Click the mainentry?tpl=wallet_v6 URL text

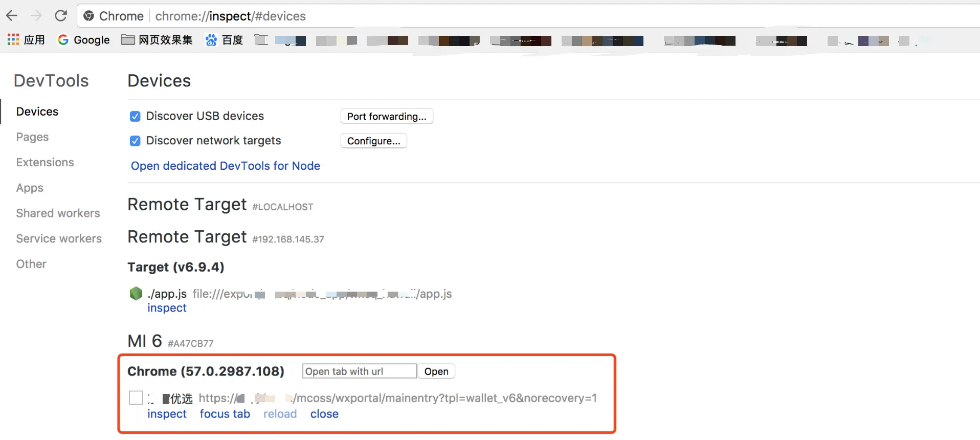click(x=397, y=398)
